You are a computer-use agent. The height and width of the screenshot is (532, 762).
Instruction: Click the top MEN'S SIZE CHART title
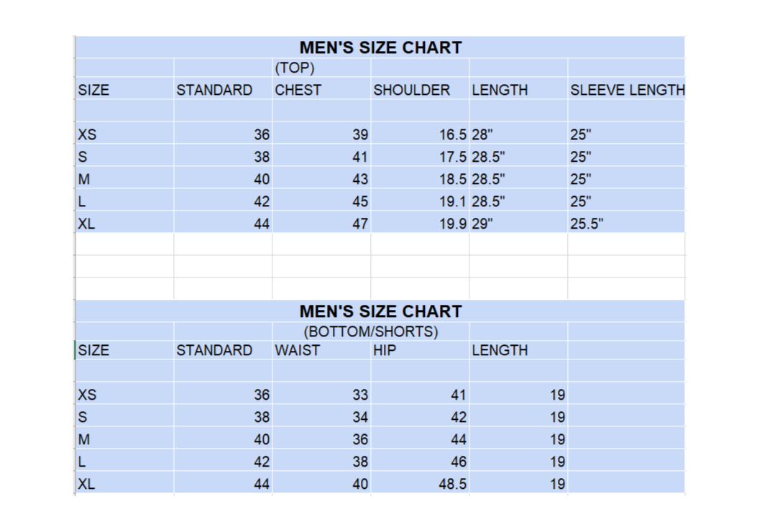click(x=380, y=47)
